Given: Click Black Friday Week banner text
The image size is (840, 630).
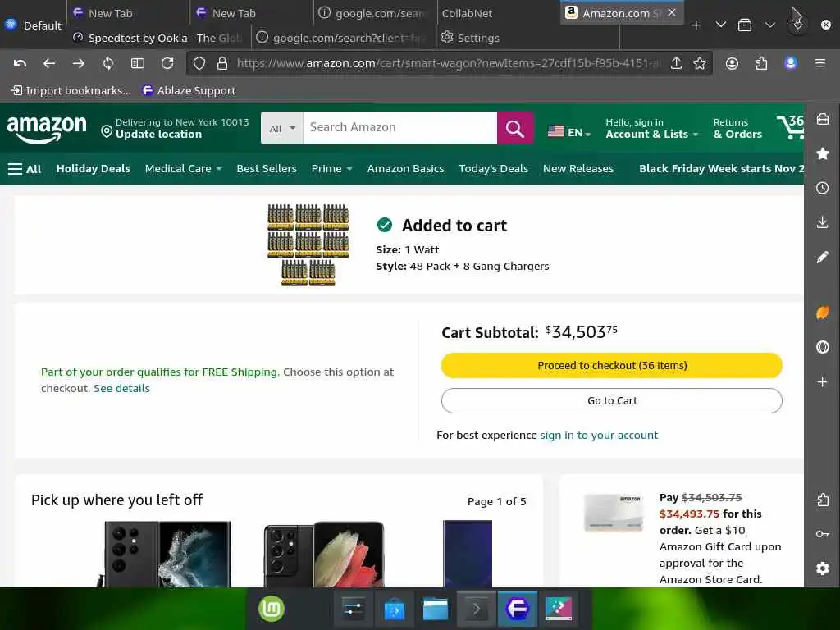Looking at the screenshot, I should coord(721,169).
